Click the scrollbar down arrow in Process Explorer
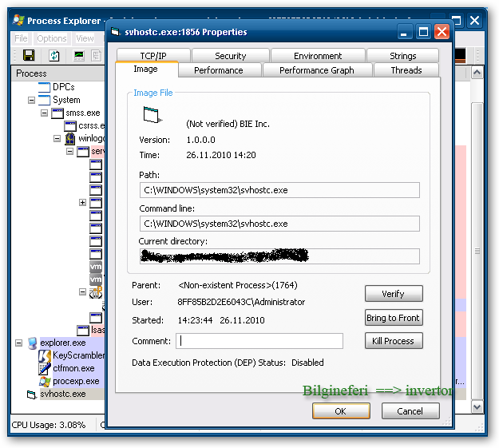Viewport: 499px width, 448px height. point(477,406)
